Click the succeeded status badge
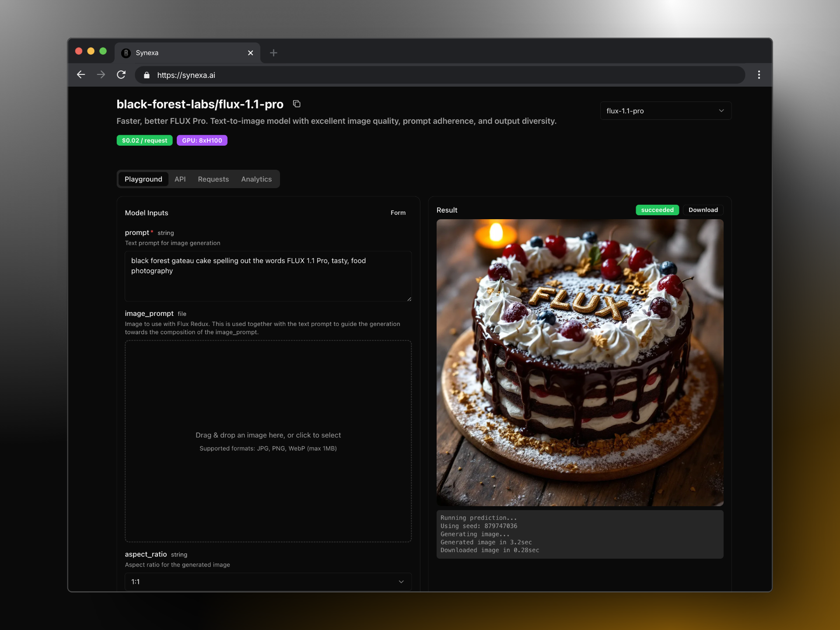The height and width of the screenshot is (630, 840). click(657, 210)
